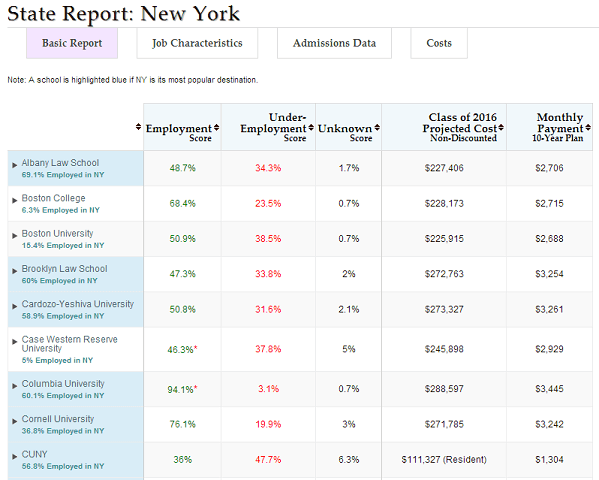
Task: Open the Admissions Data tab
Action: point(334,43)
